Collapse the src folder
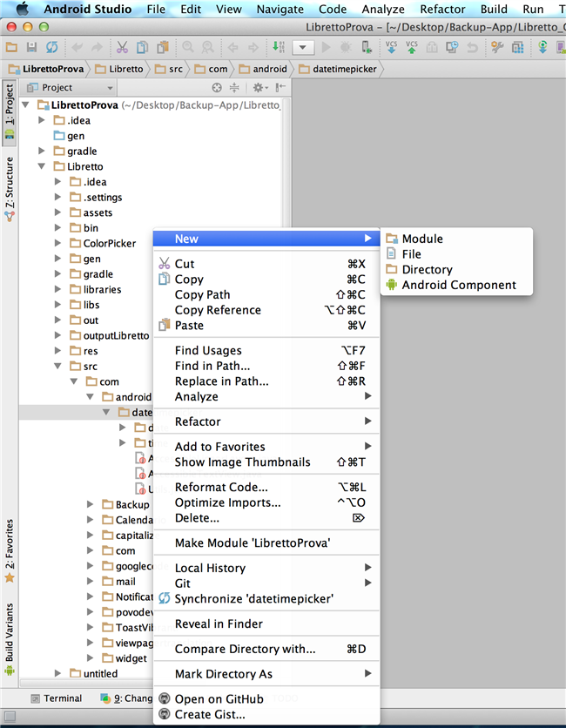The height and width of the screenshot is (728, 566). coord(57,366)
